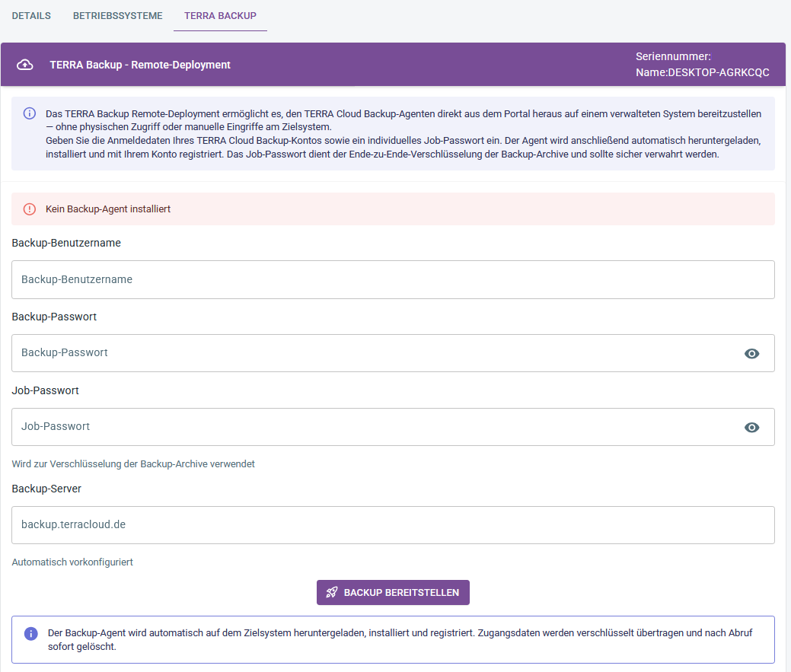Click the Seriennummer label in header
The height and width of the screenshot is (672, 791).
pos(673,56)
